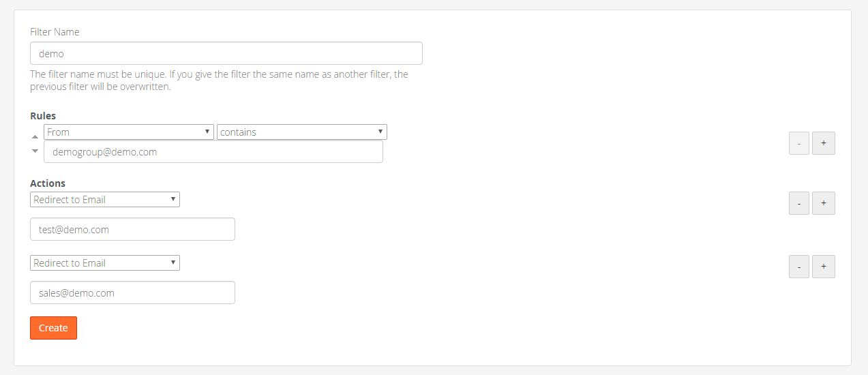
Task: Click the Actions section heading
Action: click(48, 183)
